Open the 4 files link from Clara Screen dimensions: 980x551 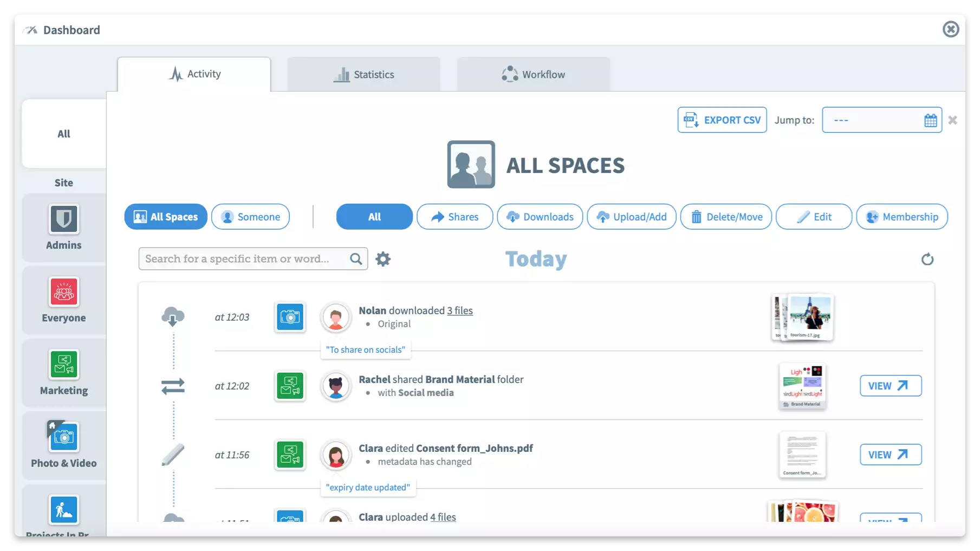[443, 517]
